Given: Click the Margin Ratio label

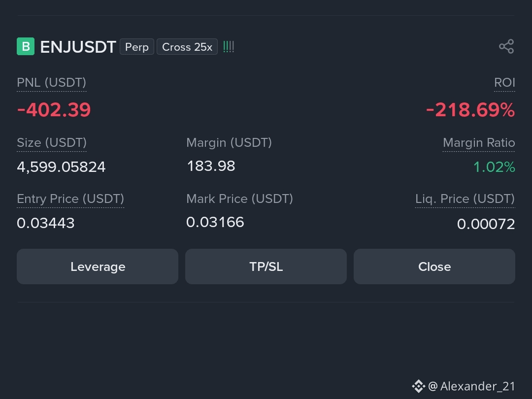Looking at the screenshot, I should (479, 142).
